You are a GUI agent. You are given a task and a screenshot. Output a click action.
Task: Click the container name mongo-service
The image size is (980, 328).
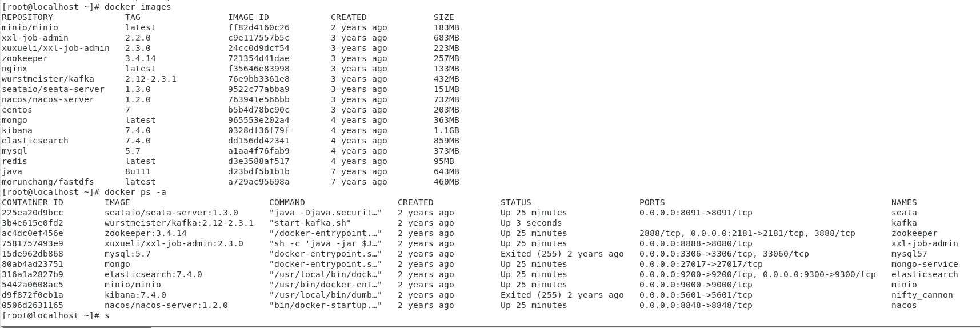(x=925, y=264)
